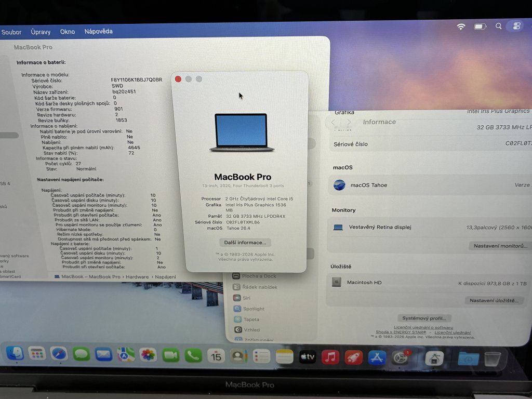532x399 pixels.
Task: Launch the Messages app in the Dock
Action: [x=82, y=354]
